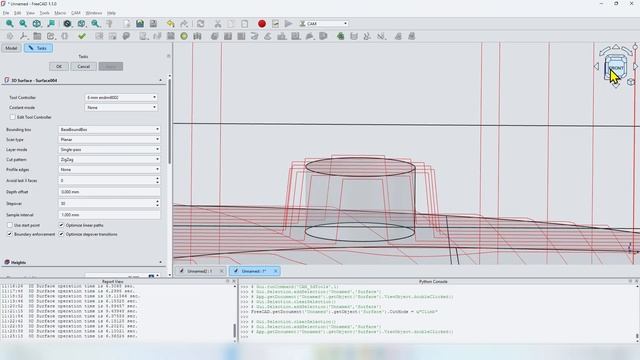Image resolution: width=640 pixels, height=360 pixels.
Task: Switch to the Tasks tab
Action: [x=38, y=48]
